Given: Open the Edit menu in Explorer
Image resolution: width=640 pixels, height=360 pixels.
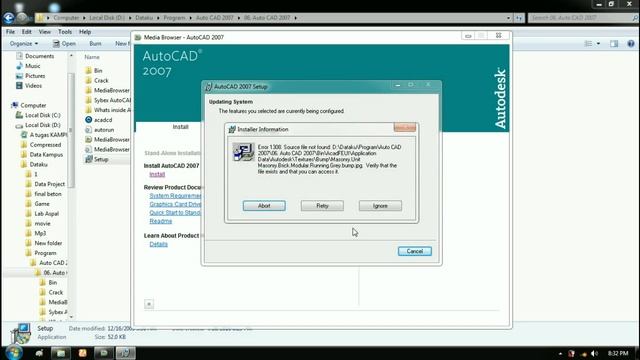Looking at the screenshot, I should coord(27,32).
